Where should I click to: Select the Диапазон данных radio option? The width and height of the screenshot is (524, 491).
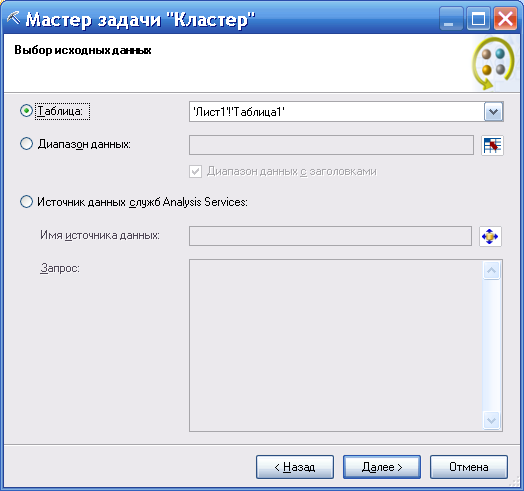pos(26,144)
